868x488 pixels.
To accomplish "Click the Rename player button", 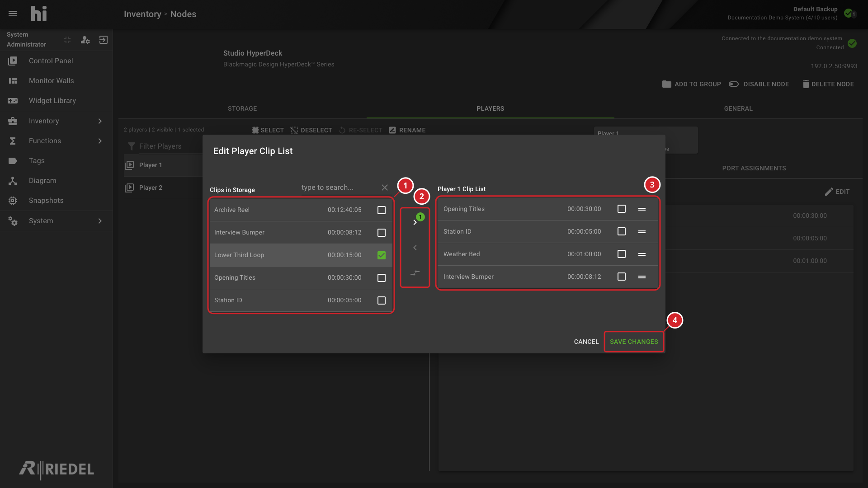I will click(x=407, y=130).
